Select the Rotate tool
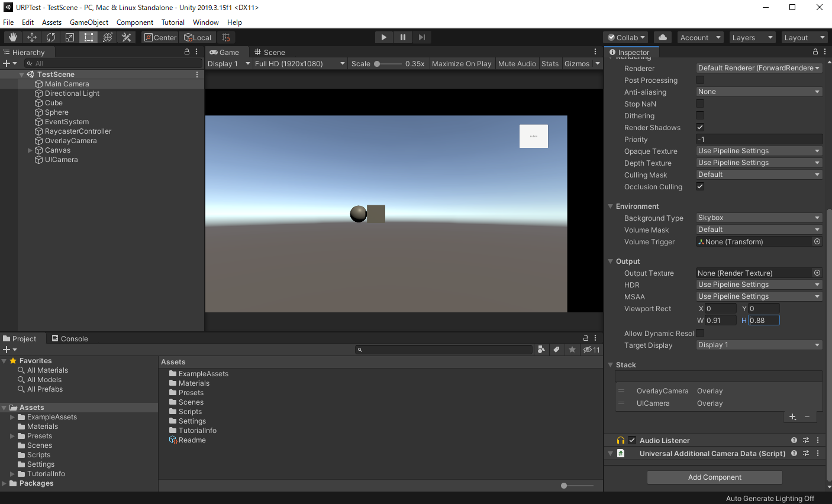The height and width of the screenshot is (504, 832). (50, 37)
